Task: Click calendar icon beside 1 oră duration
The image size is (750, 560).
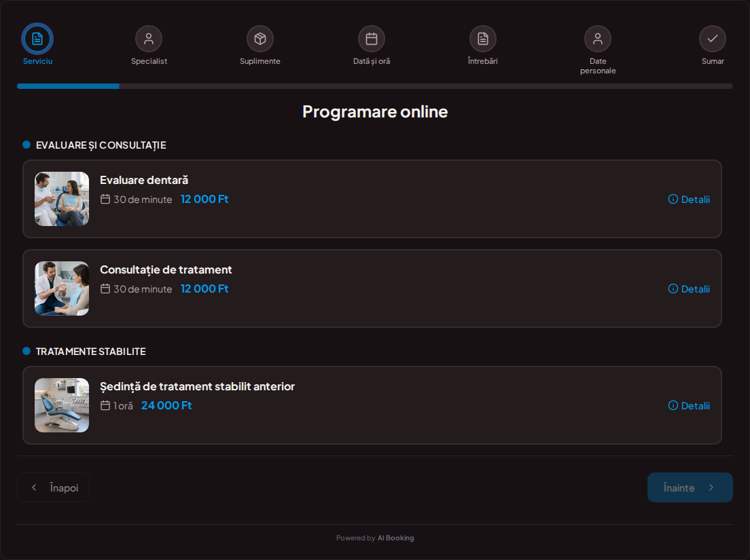Action: point(105,405)
